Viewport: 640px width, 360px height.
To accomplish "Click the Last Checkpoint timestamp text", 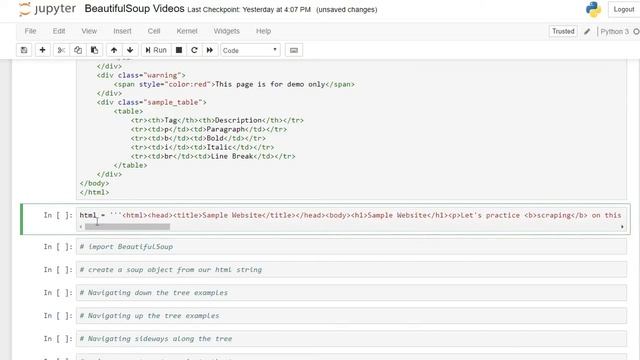I will click(x=249, y=9).
